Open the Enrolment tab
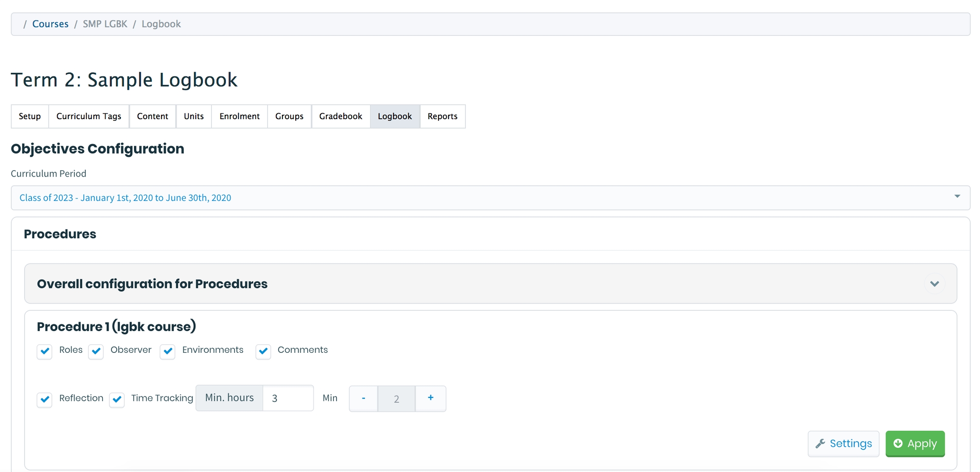Screen dimensions: 980x472 (x=239, y=116)
